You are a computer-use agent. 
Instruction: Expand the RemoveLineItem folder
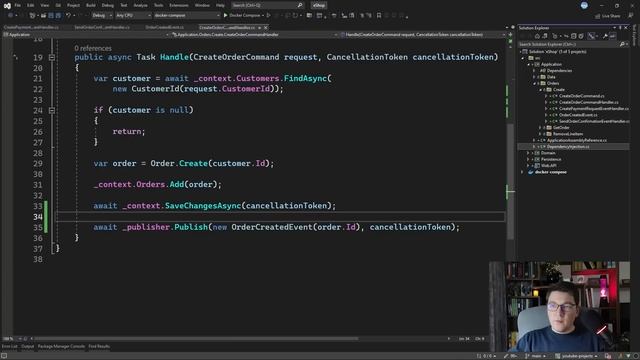tap(540, 134)
